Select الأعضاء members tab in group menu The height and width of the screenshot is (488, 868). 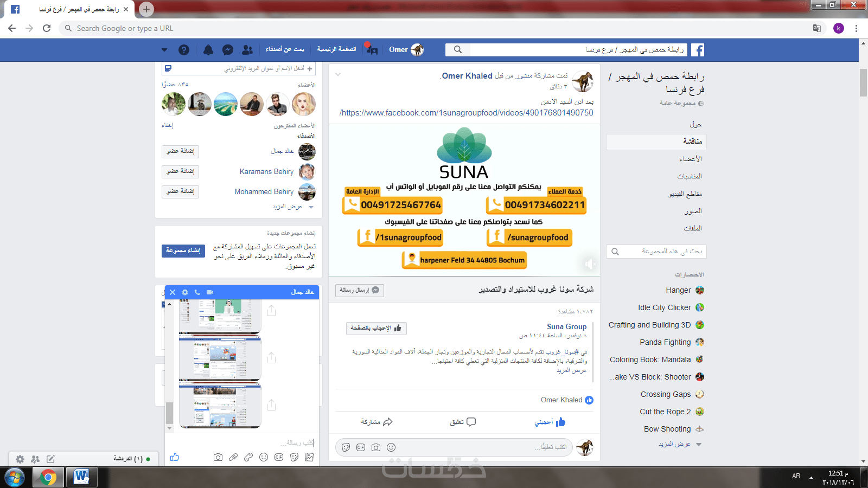point(691,159)
